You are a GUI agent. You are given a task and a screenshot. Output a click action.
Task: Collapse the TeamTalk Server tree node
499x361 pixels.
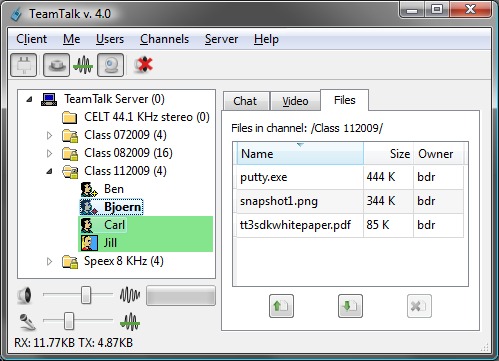(30, 99)
